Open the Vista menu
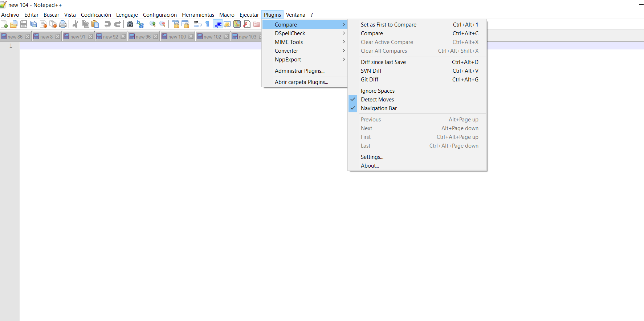The height and width of the screenshot is (321, 644). [70, 15]
